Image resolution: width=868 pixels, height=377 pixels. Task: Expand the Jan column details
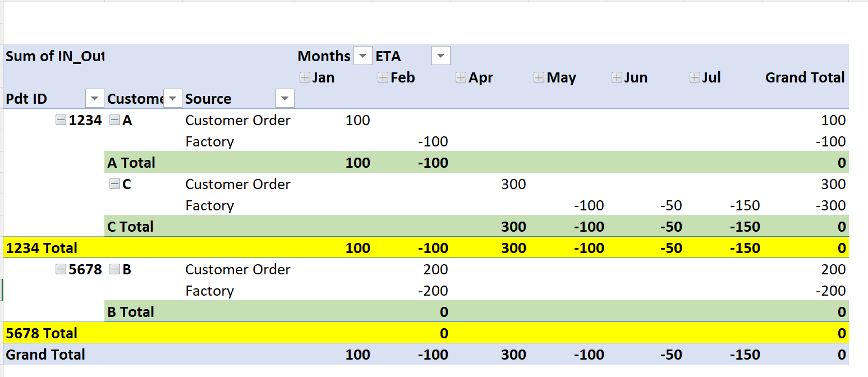pyautogui.click(x=304, y=77)
